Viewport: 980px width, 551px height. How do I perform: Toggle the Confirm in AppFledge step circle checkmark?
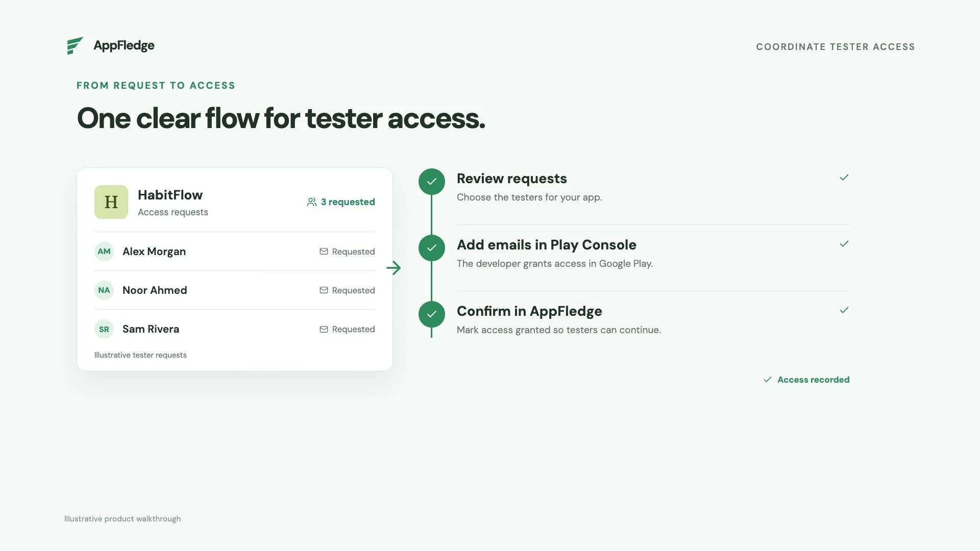coord(432,314)
